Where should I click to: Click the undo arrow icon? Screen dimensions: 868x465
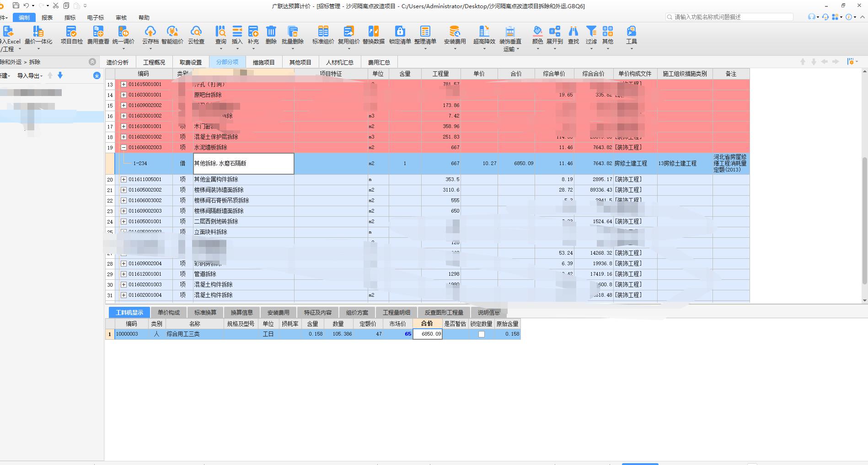pyautogui.click(x=26, y=5)
